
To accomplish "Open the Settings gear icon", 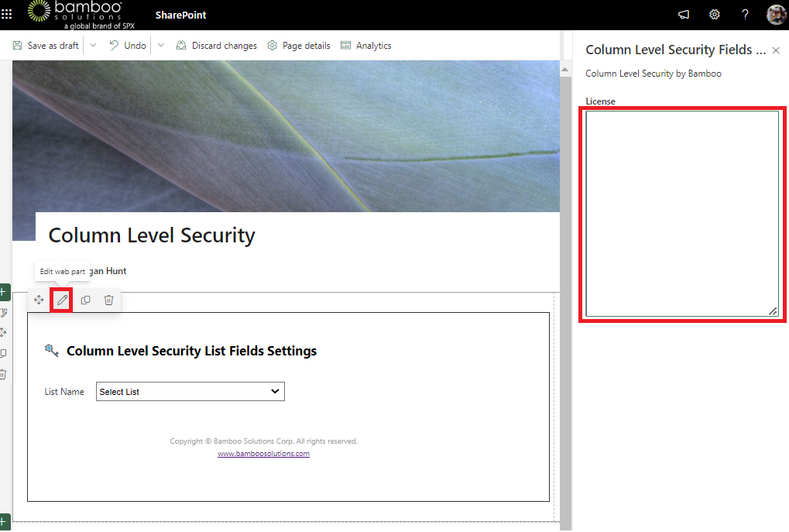I will click(x=714, y=15).
